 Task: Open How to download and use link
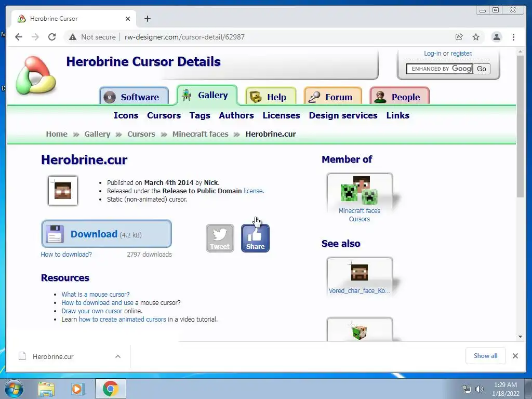coord(97,303)
